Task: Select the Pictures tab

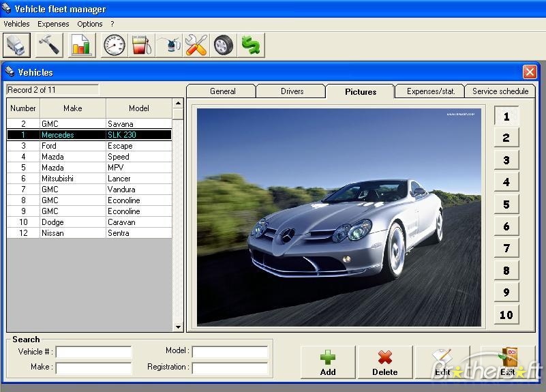Action: click(x=361, y=91)
